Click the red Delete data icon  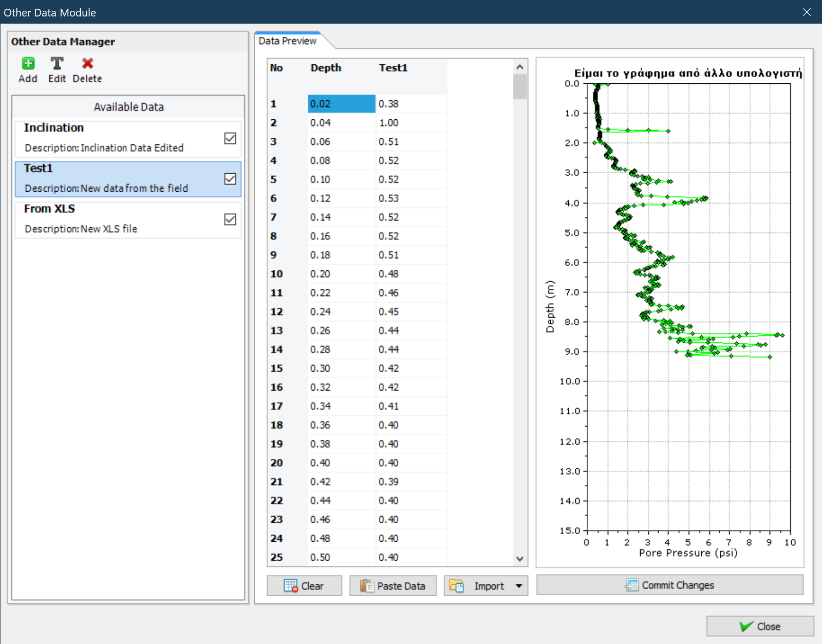tap(87, 64)
